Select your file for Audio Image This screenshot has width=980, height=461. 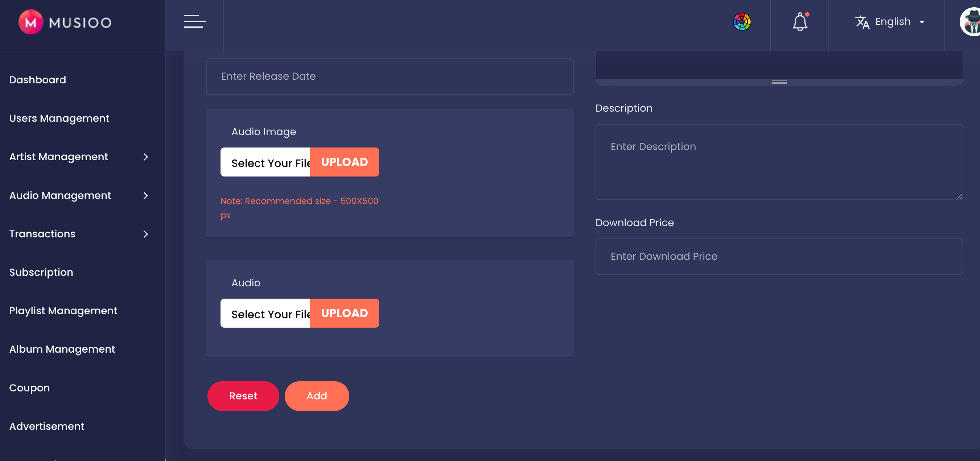265,162
